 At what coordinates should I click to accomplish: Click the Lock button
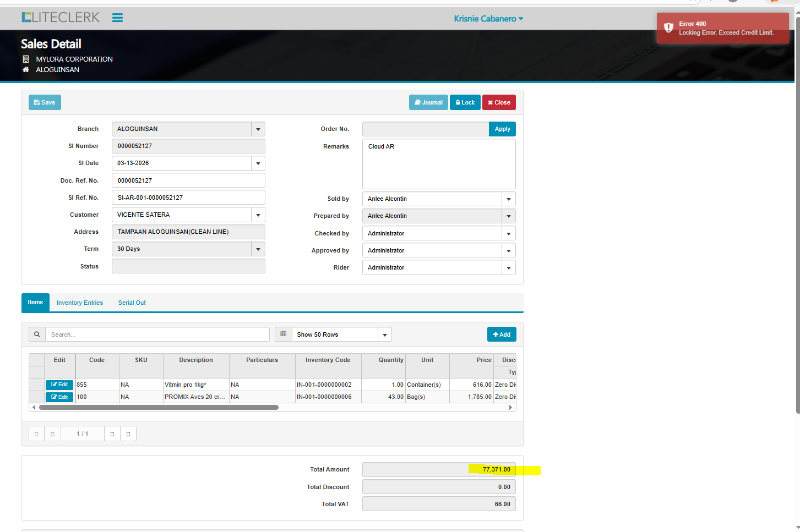(465, 102)
